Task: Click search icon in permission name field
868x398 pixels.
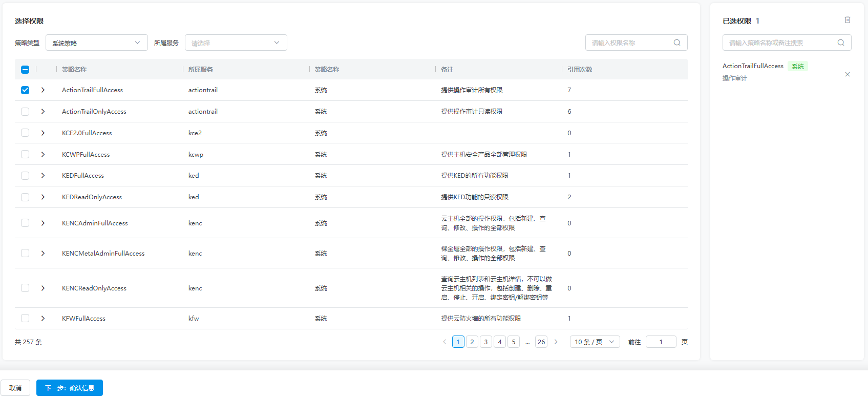Action: (676, 43)
